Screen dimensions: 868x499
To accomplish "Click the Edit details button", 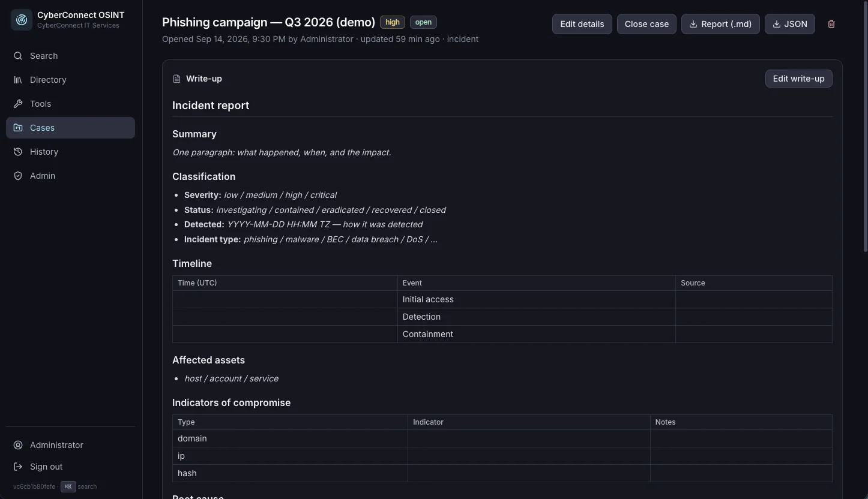I will point(582,24).
